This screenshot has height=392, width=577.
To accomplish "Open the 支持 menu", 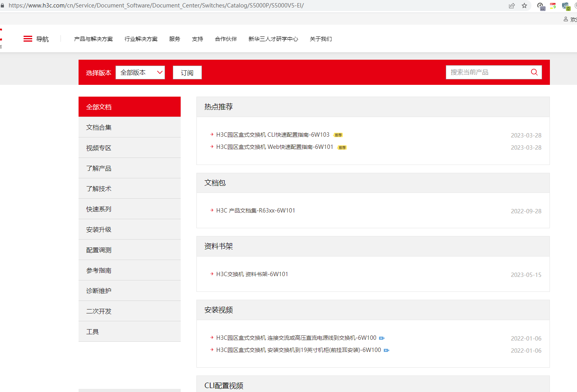I will point(198,39).
